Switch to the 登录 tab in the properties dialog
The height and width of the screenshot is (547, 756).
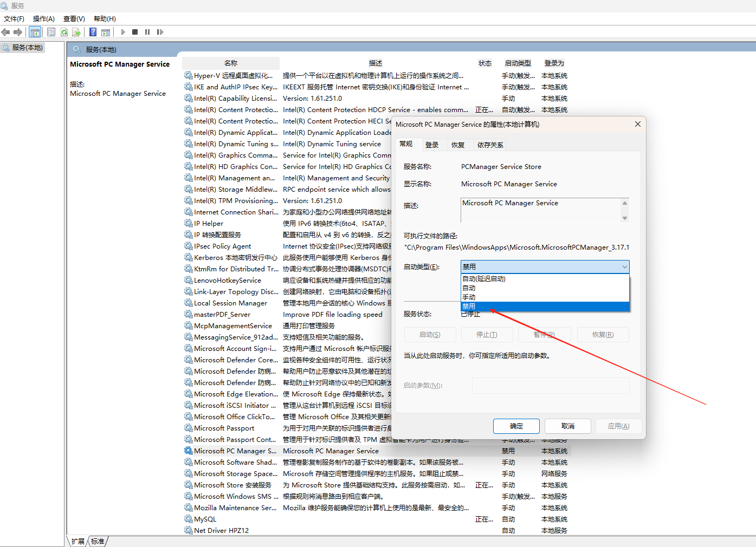[x=432, y=145]
